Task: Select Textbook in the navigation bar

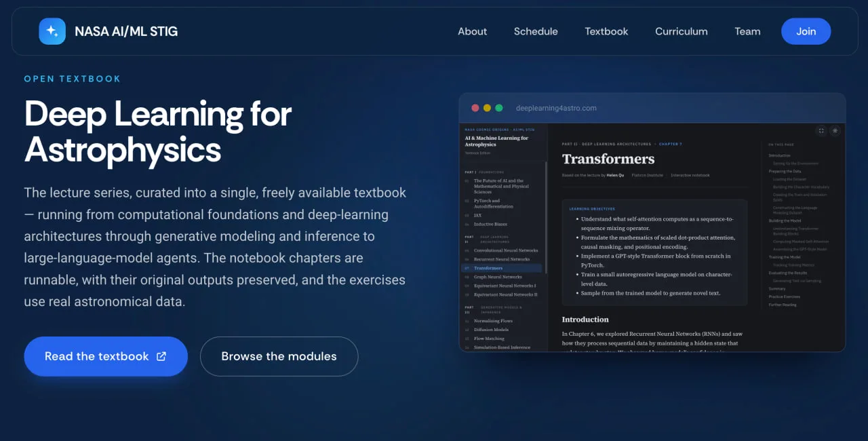Action: [606, 31]
